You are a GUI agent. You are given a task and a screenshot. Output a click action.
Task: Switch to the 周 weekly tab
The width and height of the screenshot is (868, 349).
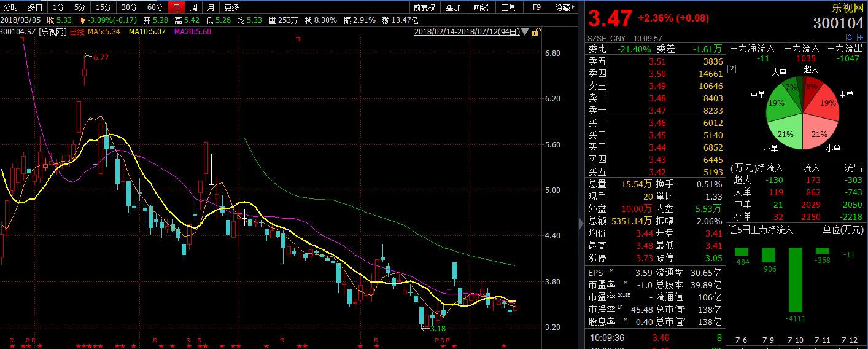(x=194, y=7)
